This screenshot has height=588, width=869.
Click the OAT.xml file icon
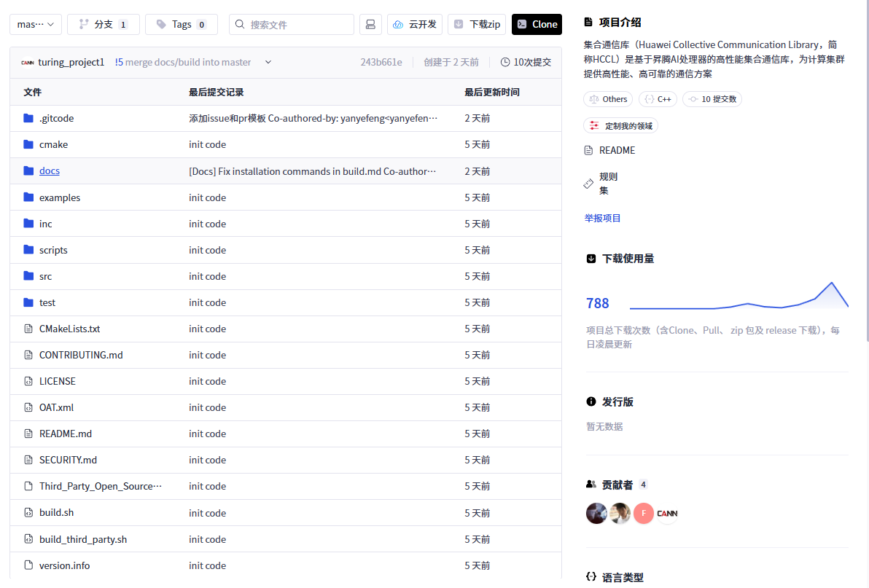(x=28, y=407)
